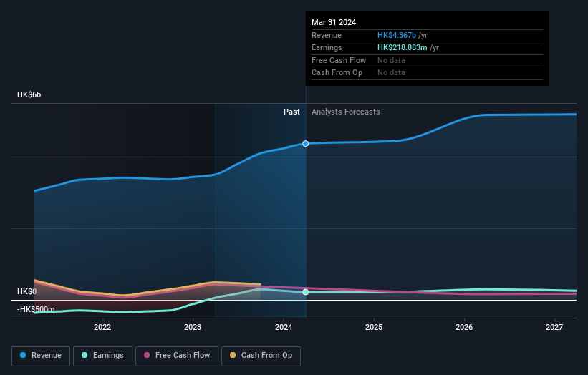Click the 2026 x-axis label
This screenshot has width=588, height=375.
pyautogui.click(x=464, y=327)
